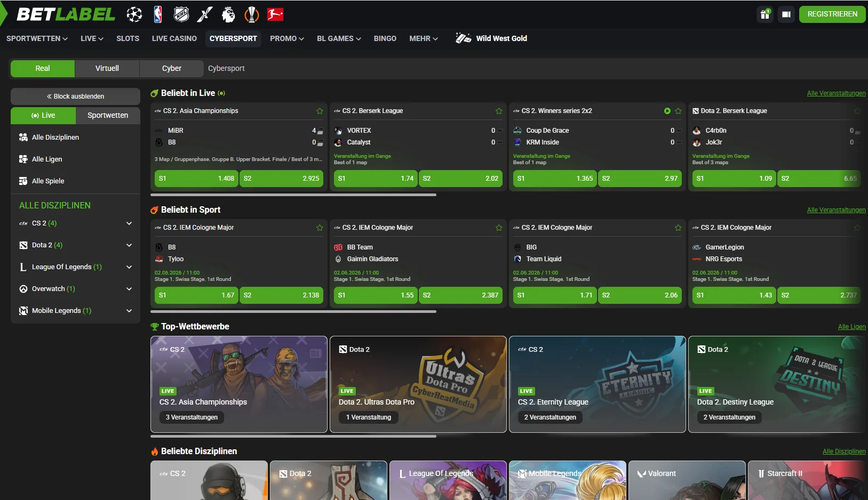Viewport: 868px width, 500px height.
Task: Bet S1 at 1.408 on MiBR
Action: (x=196, y=179)
